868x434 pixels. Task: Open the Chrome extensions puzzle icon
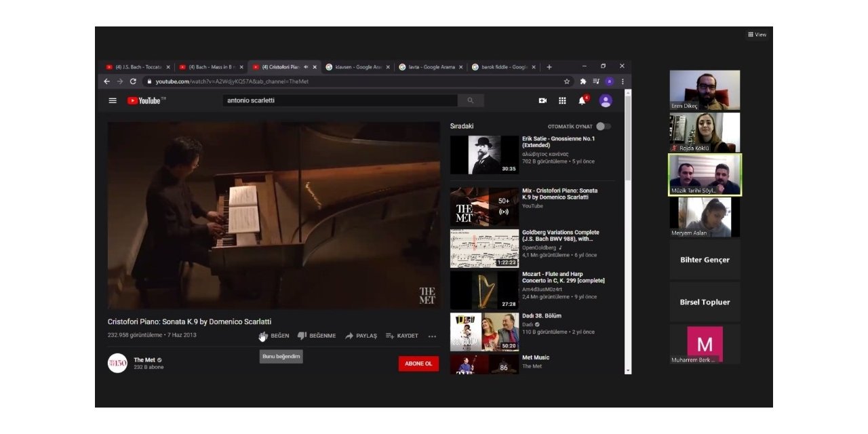(x=582, y=80)
